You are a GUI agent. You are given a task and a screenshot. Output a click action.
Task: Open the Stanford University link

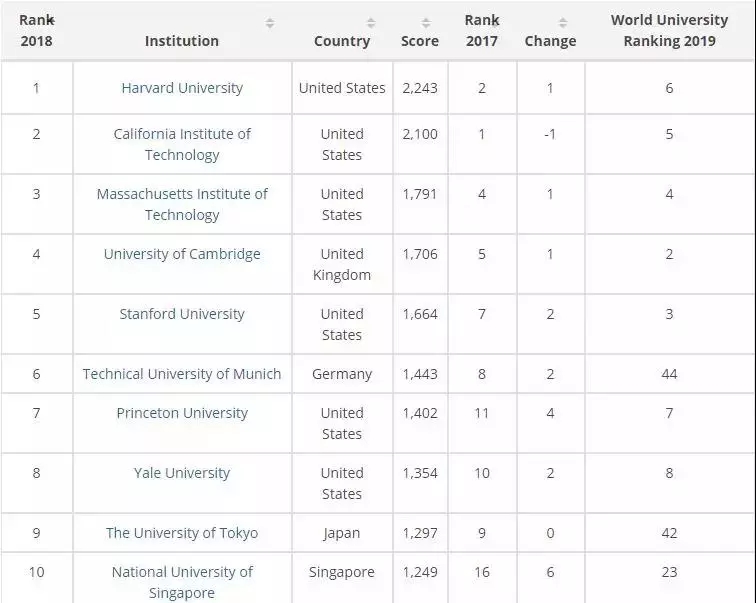pyautogui.click(x=182, y=314)
